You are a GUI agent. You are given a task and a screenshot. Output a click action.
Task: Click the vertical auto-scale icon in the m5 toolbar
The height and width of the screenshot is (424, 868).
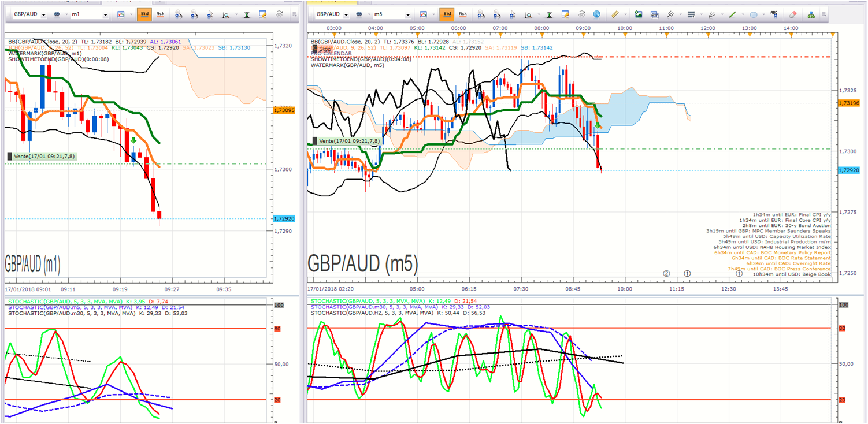549,14
